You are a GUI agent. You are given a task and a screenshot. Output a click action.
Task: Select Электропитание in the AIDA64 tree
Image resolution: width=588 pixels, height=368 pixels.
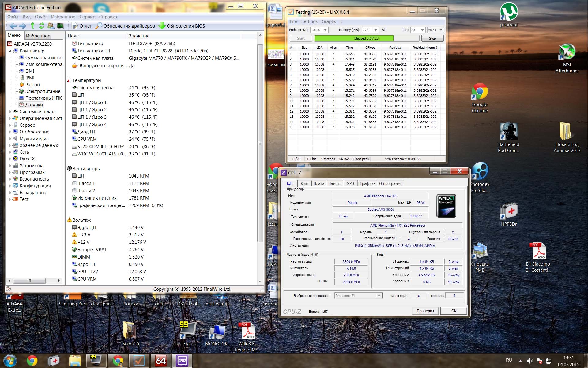pyautogui.click(x=43, y=91)
